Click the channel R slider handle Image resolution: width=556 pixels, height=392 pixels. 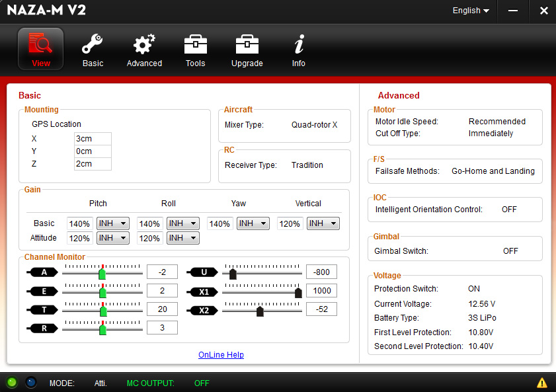point(103,329)
